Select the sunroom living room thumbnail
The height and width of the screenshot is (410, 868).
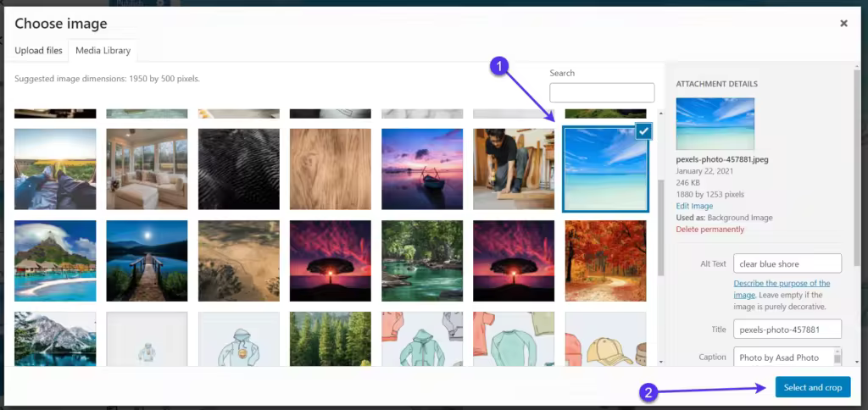[147, 169]
